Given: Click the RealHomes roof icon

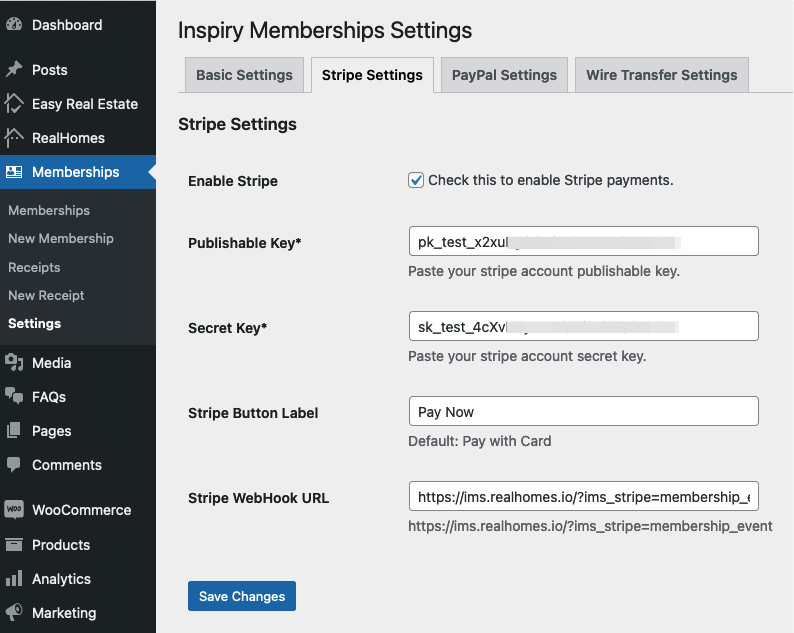Looking at the screenshot, I should click(x=14, y=137).
